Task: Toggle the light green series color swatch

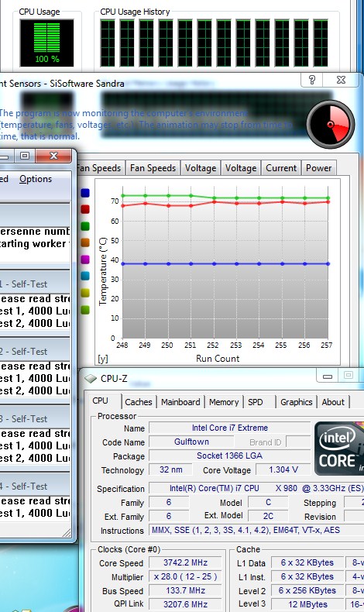Action: coord(85,310)
